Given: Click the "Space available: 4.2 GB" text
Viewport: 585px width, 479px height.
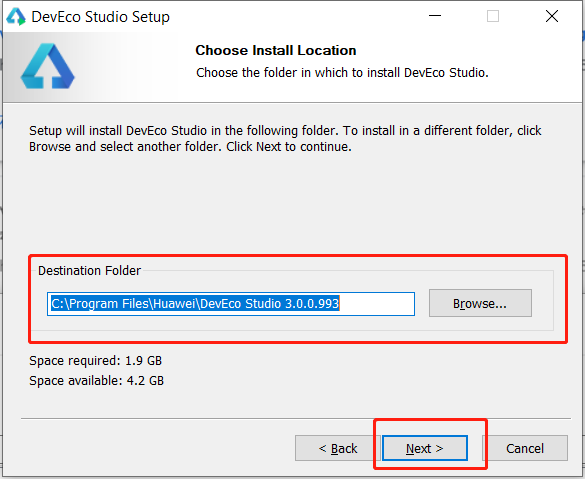Looking at the screenshot, I should 97,381.
